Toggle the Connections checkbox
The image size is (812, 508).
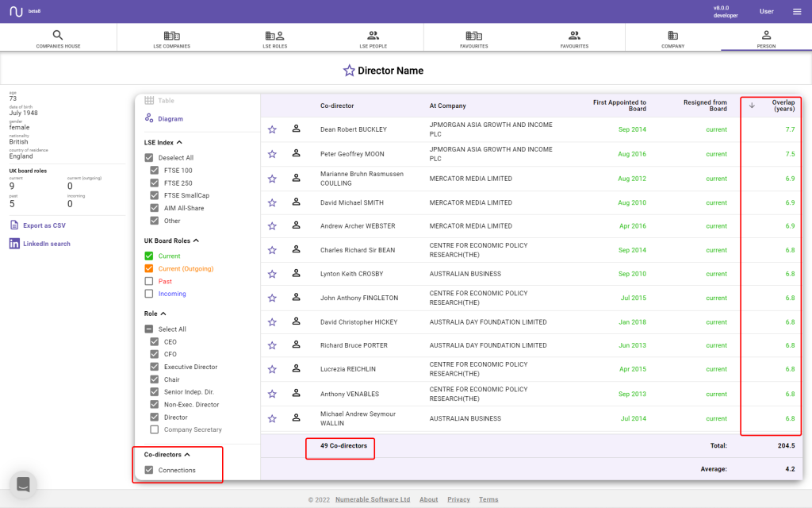pos(149,470)
